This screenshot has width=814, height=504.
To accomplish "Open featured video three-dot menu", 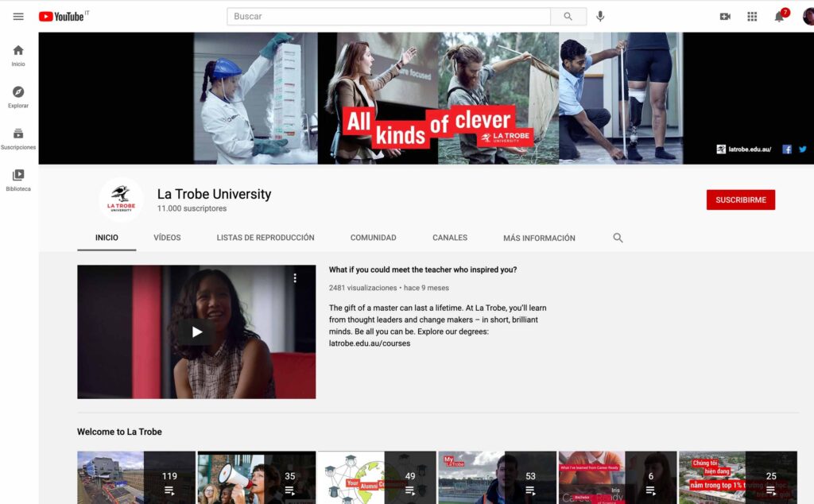I will click(x=295, y=278).
